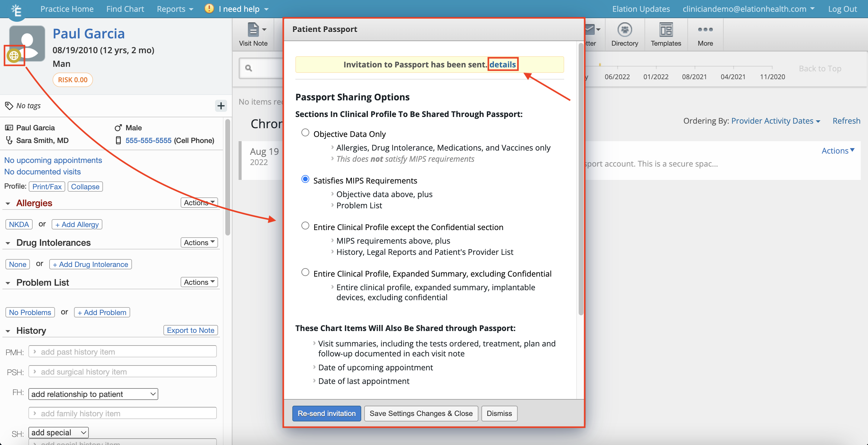The width and height of the screenshot is (868, 445).
Task: Open Elation Updates
Action: click(641, 9)
